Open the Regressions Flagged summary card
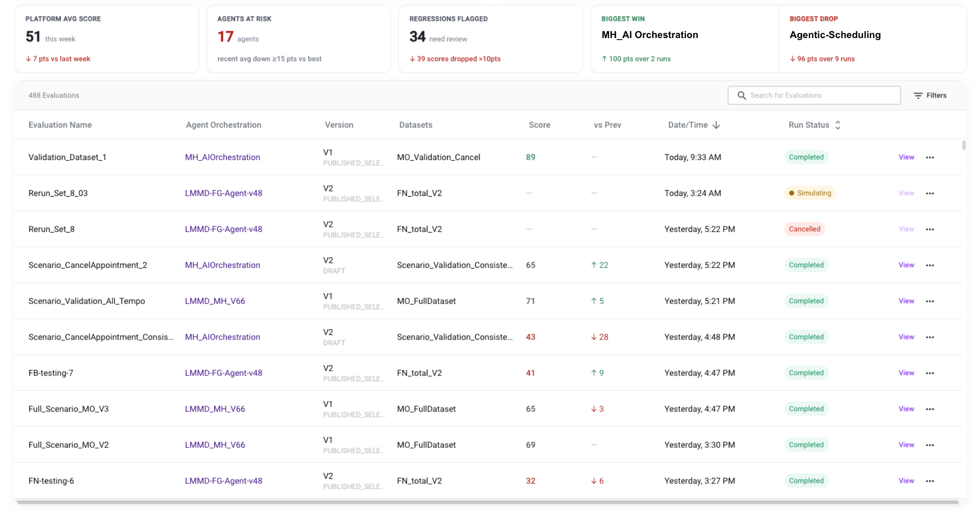 [x=490, y=39]
